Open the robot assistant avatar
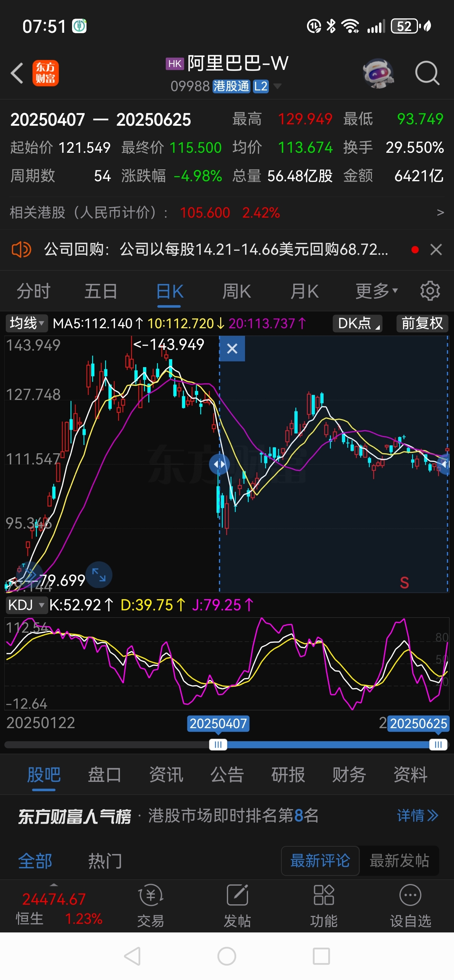The width and height of the screenshot is (454, 980). [378, 73]
